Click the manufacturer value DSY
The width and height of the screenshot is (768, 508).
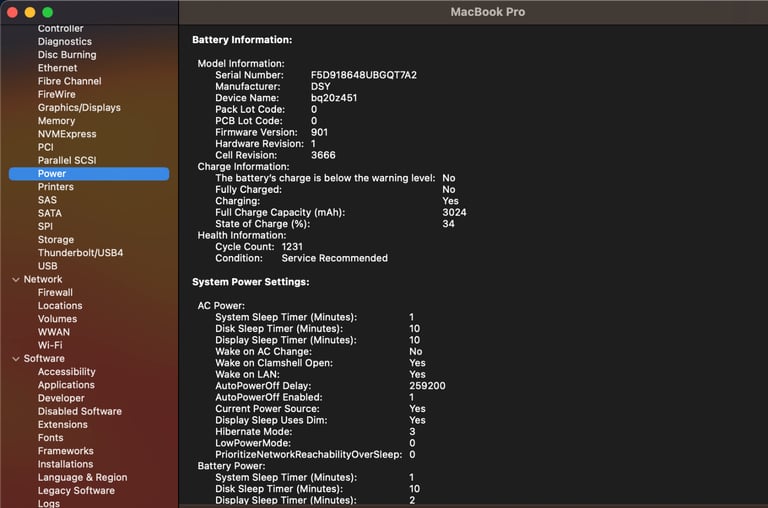(321, 87)
